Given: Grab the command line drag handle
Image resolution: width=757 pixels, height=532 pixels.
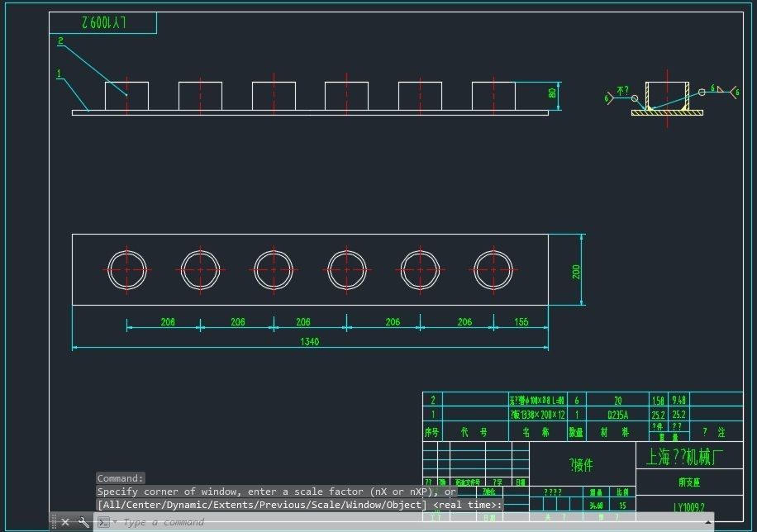Looking at the screenshot, I should 54,522.
